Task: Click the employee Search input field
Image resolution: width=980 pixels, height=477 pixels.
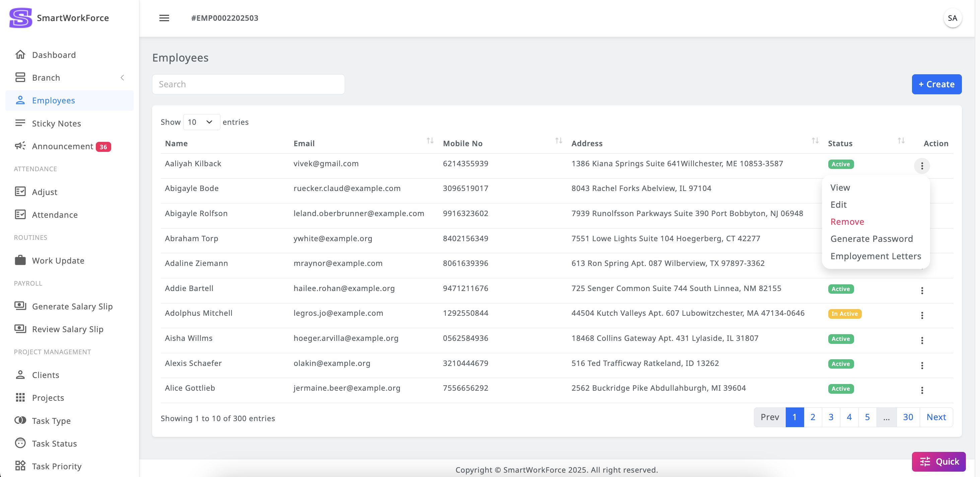Action: coord(248,84)
